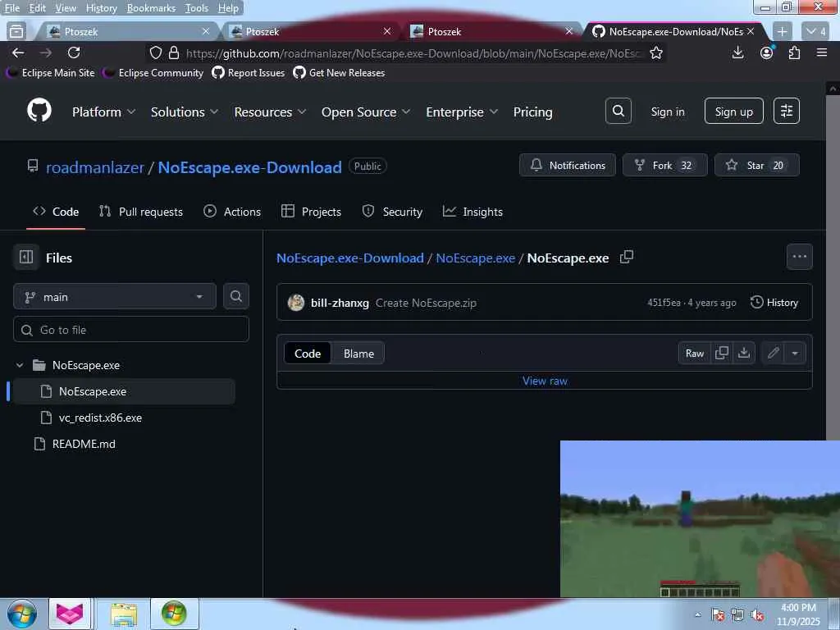
Task: Open more file actions ellipsis button
Action: [x=799, y=257]
